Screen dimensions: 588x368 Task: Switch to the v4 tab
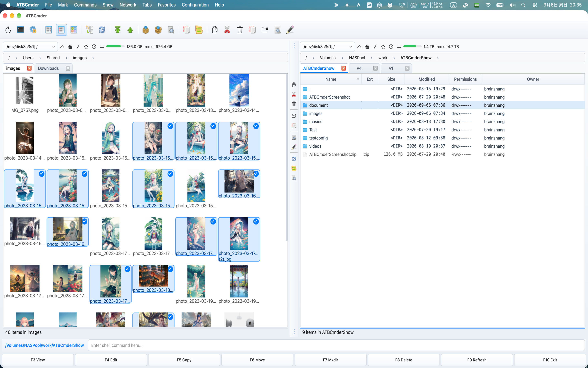coord(359,68)
